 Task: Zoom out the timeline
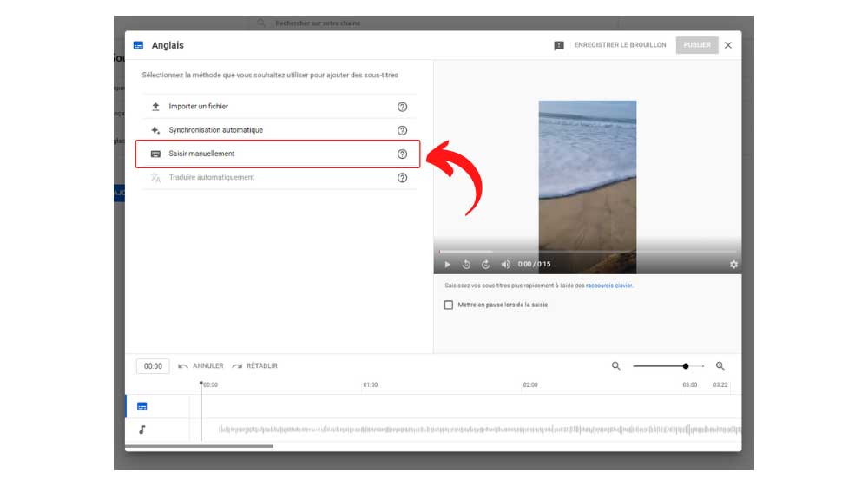click(616, 366)
